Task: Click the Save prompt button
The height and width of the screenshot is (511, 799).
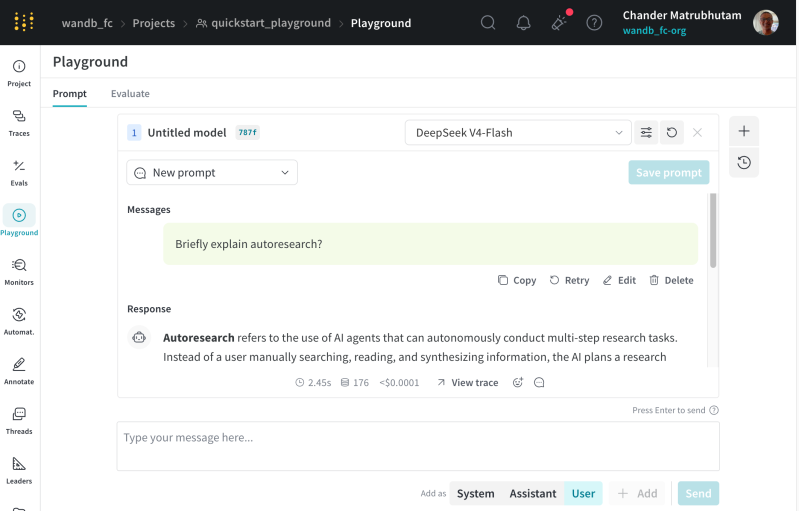Action: 669,173
